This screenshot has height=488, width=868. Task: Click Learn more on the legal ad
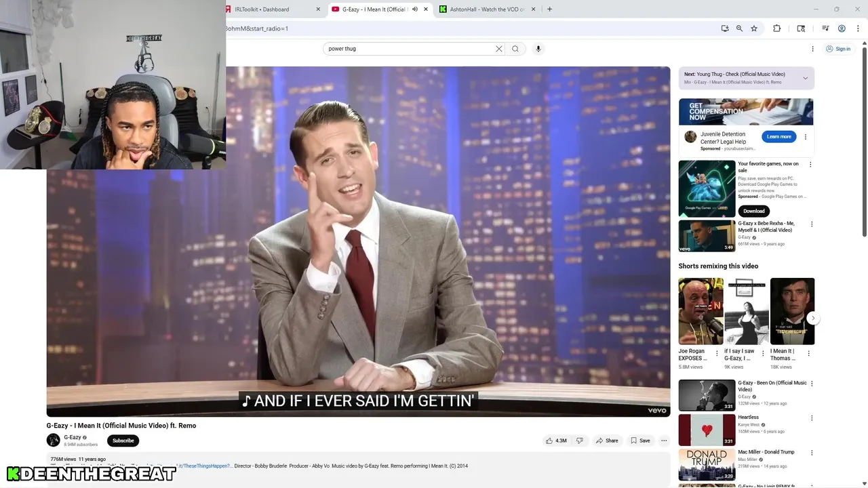[778, 136]
